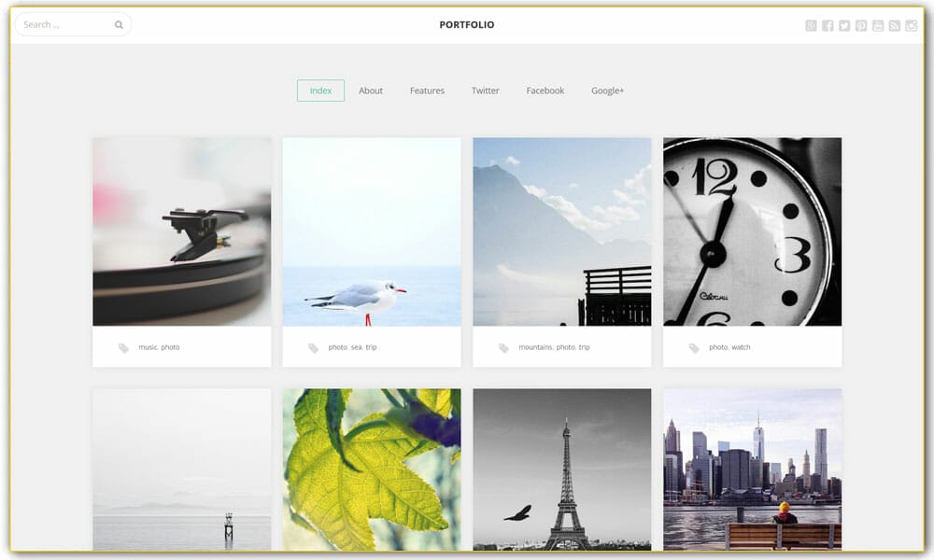The width and height of the screenshot is (934, 560).
Task: Open the Facebook social icon in header
Action: pos(828,26)
